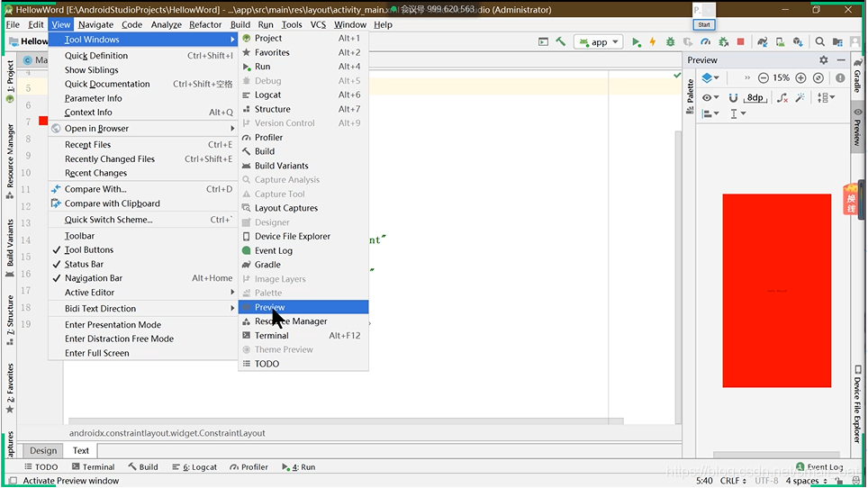Open the Terminal bottom tool button
This screenshot has height=488, width=868.
(x=93, y=467)
